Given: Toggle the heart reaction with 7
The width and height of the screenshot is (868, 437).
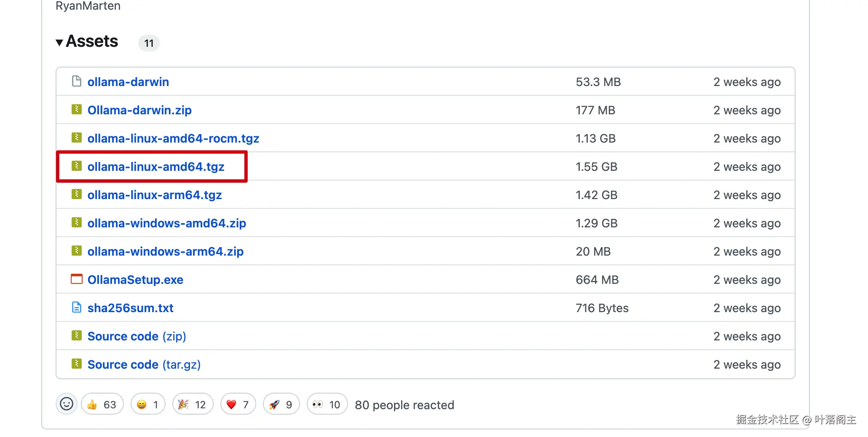Looking at the screenshot, I should coord(238,404).
